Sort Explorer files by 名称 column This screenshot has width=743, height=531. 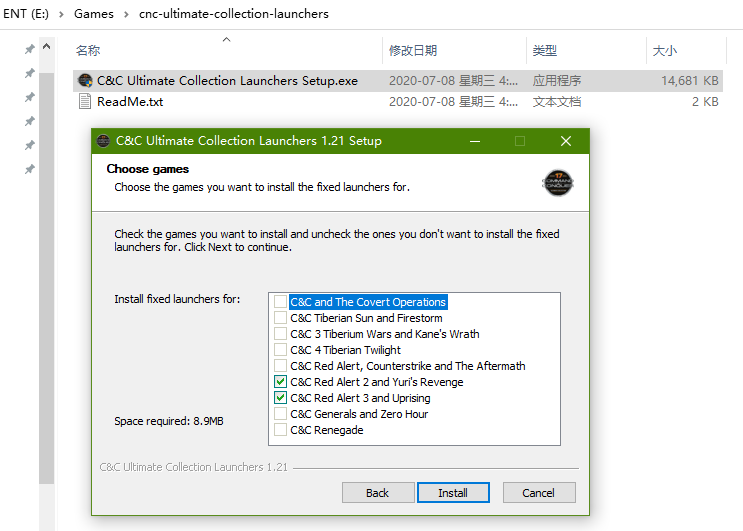coord(88,51)
